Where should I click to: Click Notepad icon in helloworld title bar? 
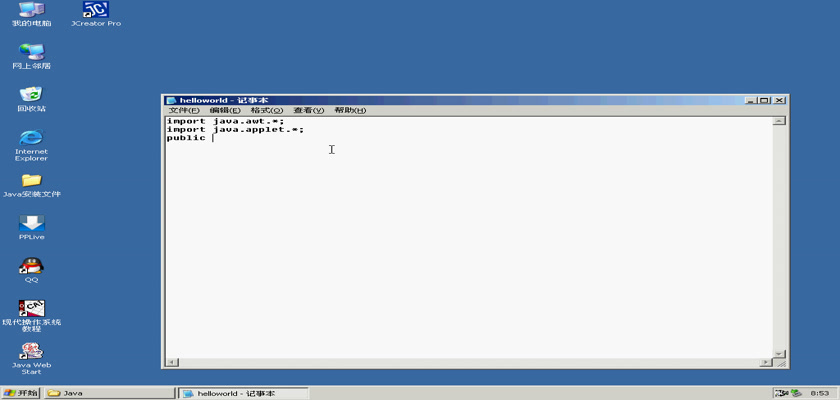tap(171, 100)
